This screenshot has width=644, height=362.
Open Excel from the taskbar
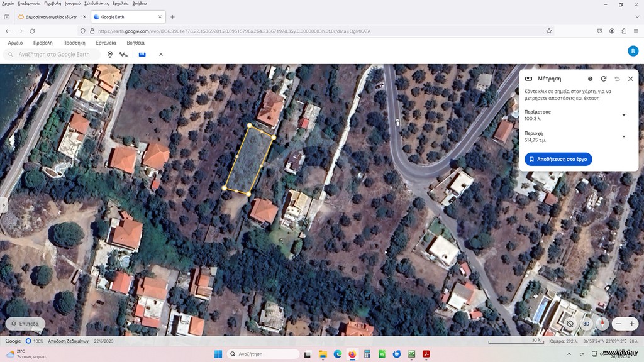point(411,354)
